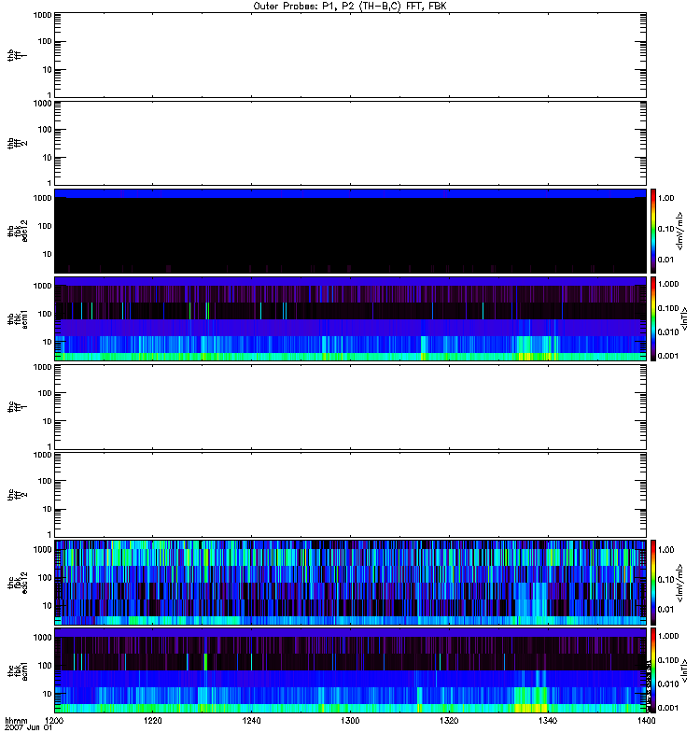
Task: Click the 1300 time label on the x-axis
Action: coord(350,720)
